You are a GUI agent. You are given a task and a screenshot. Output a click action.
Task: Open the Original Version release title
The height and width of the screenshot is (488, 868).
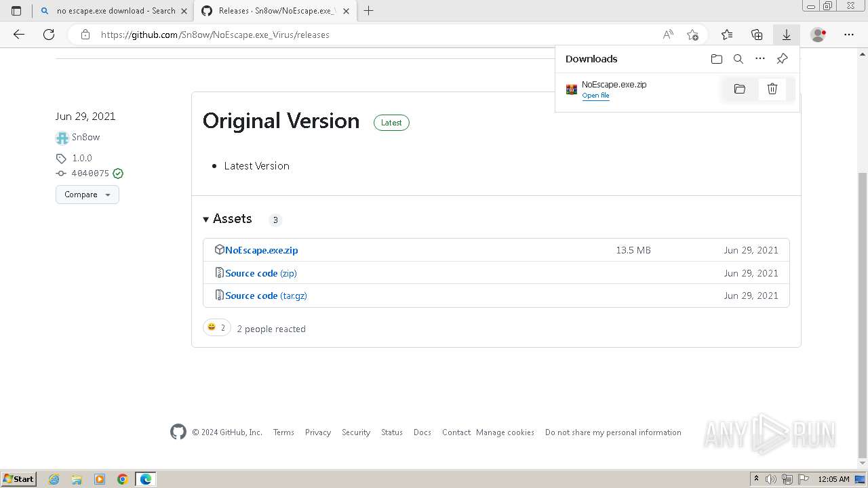coord(281,121)
